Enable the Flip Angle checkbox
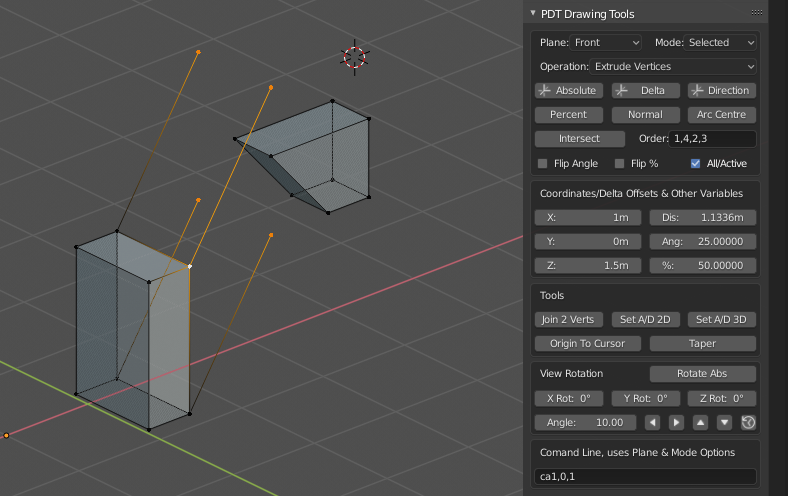This screenshot has height=496, width=788. tap(543, 163)
